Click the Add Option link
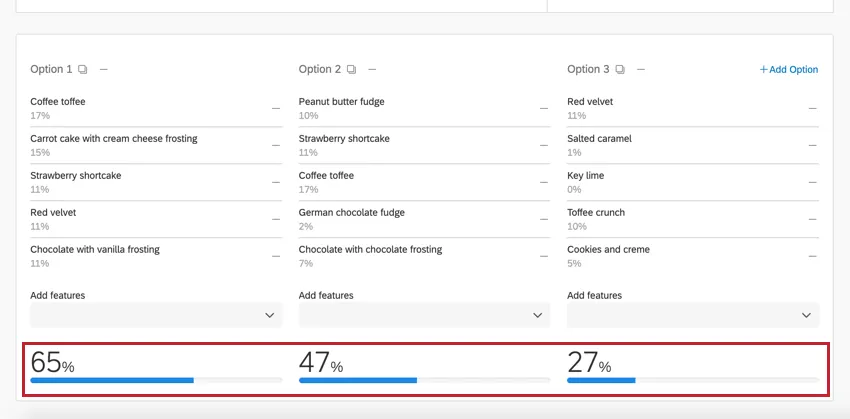This screenshot has height=419, width=850. click(x=789, y=70)
